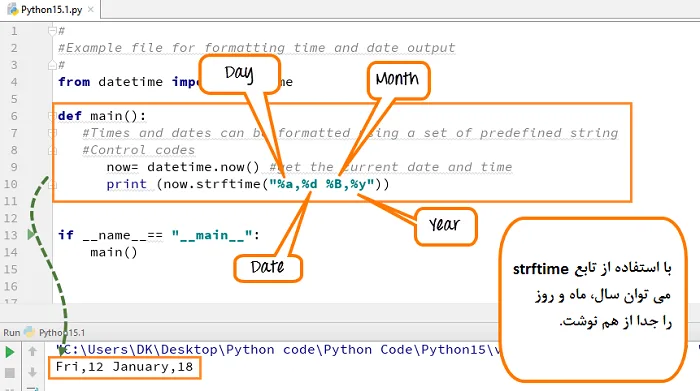Click line number 9 in the gutter
The width and height of the screenshot is (700, 391).
point(14,167)
